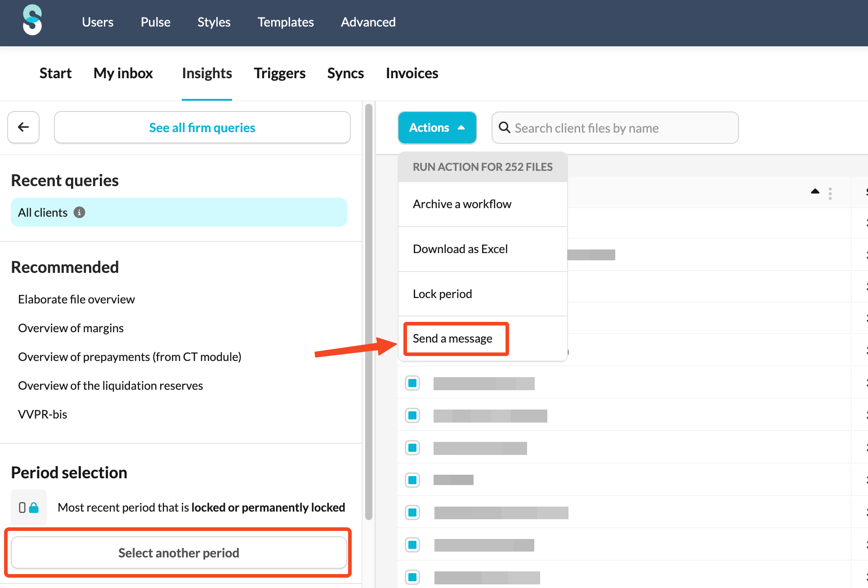The height and width of the screenshot is (588, 868).
Task: Open the column options three-dot menu
Action: [x=830, y=193]
